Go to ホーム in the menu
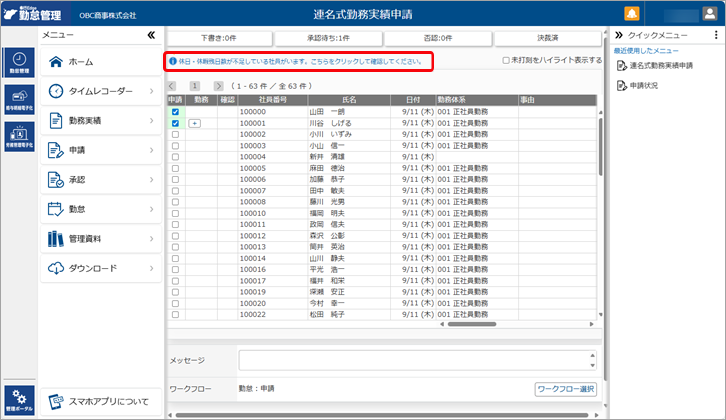The image size is (726, 420). click(x=101, y=62)
